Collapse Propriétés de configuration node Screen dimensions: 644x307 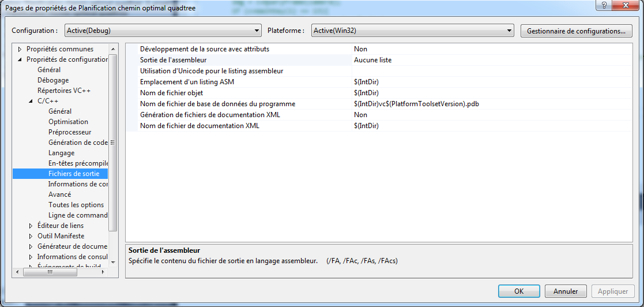point(20,59)
